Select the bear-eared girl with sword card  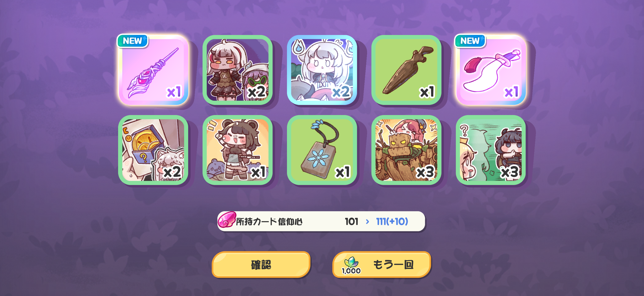(x=238, y=150)
